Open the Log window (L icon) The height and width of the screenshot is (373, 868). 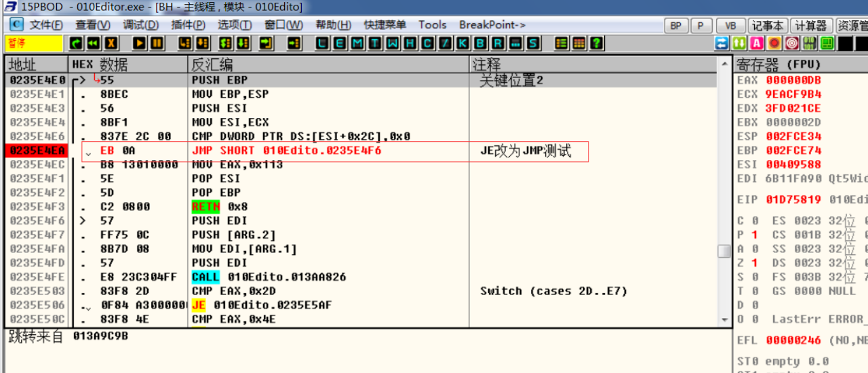[x=323, y=43]
